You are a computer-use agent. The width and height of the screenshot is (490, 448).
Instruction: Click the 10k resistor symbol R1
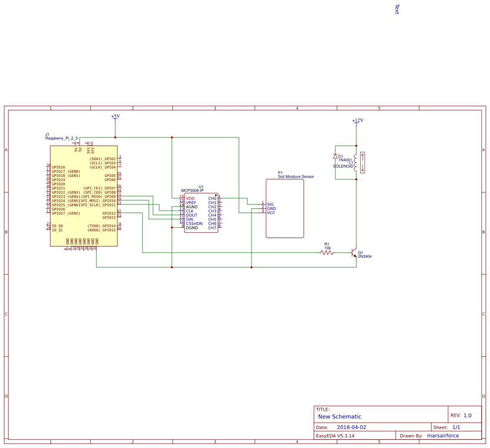coord(326,253)
